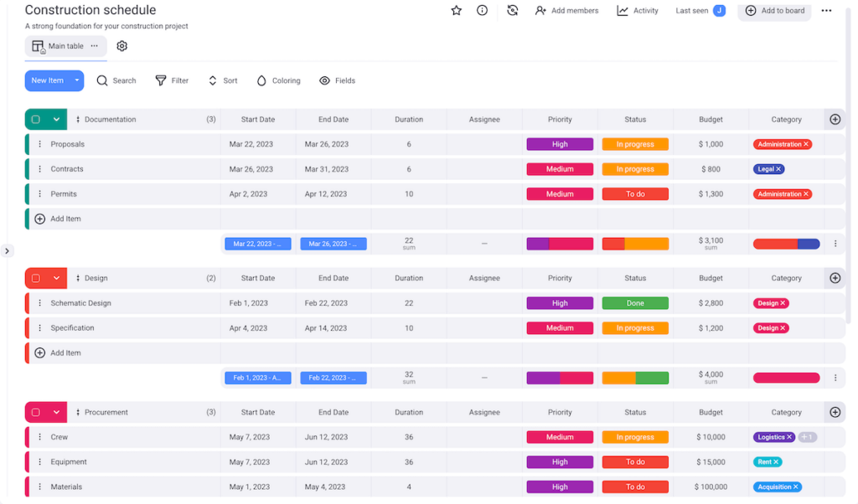858x504 pixels.
Task: Click the High priority label for Proposals
Action: [560, 144]
